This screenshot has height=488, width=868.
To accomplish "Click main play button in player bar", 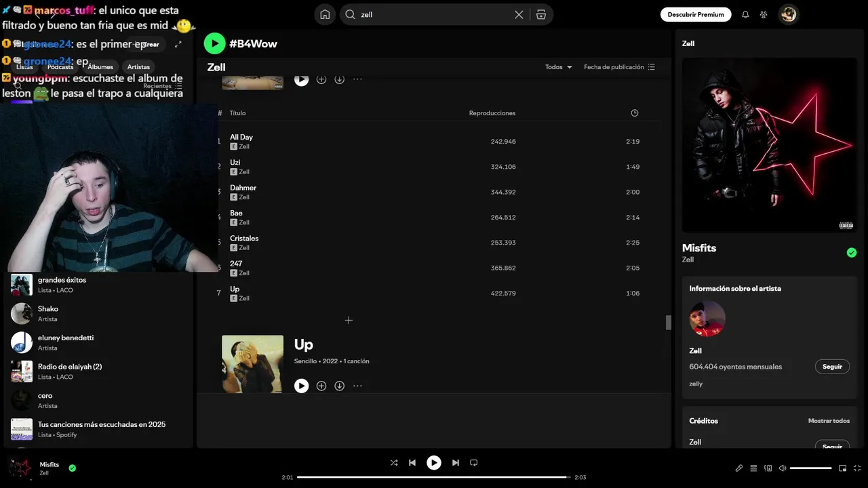I will (x=434, y=463).
